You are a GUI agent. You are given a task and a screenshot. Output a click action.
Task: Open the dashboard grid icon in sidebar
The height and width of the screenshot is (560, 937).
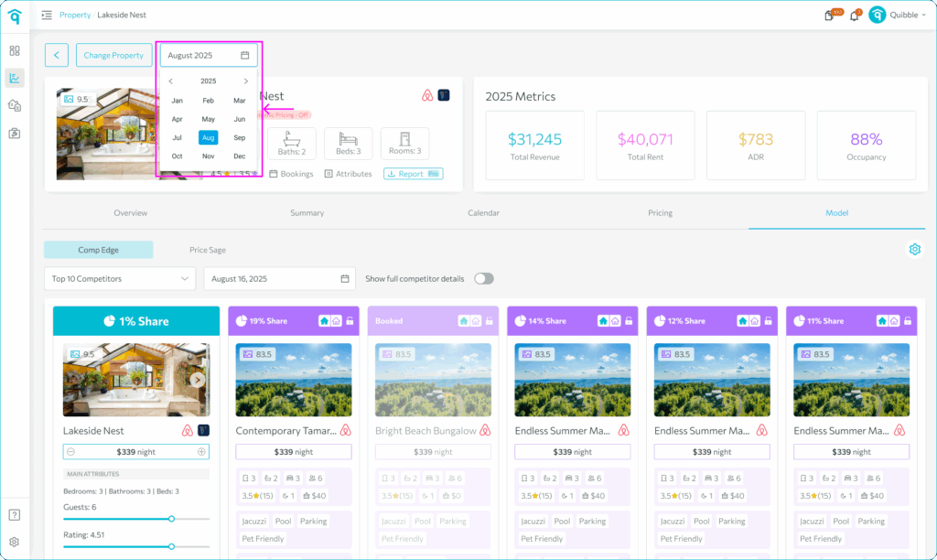(x=15, y=51)
